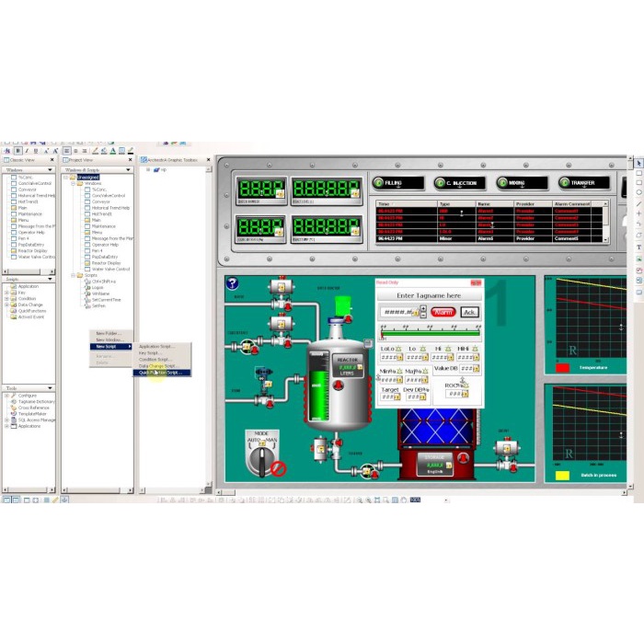
Task: Close the Classic View panel
Action: click(x=52, y=160)
